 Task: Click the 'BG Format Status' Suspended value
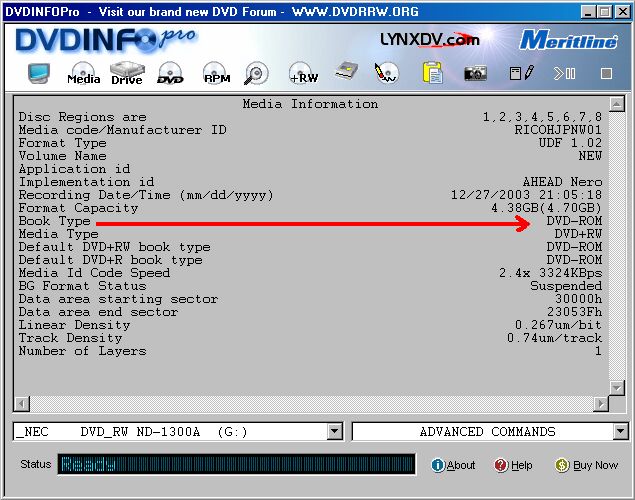(x=566, y=286)
